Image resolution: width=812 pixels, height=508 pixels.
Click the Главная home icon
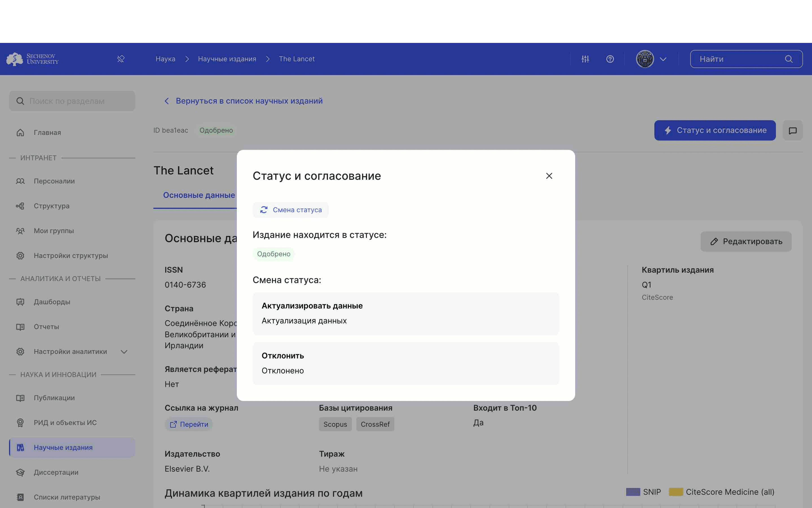pyautogui.click(x=20, y=133)
